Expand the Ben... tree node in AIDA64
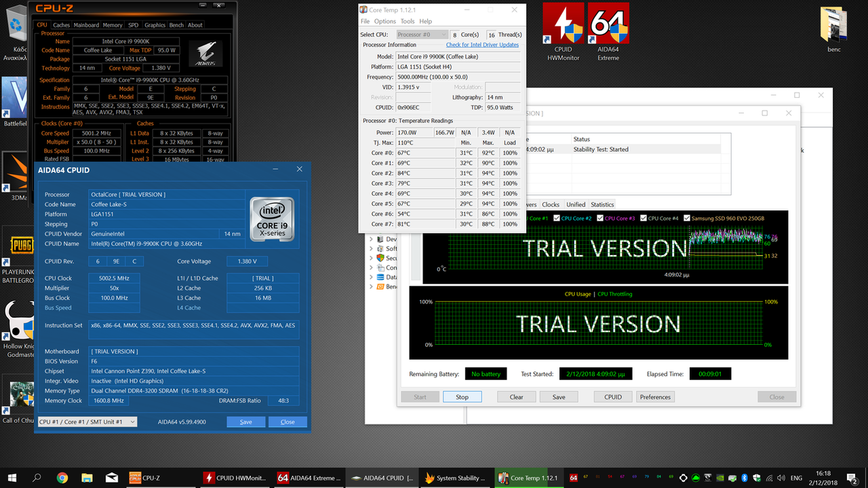 (371, 286)
